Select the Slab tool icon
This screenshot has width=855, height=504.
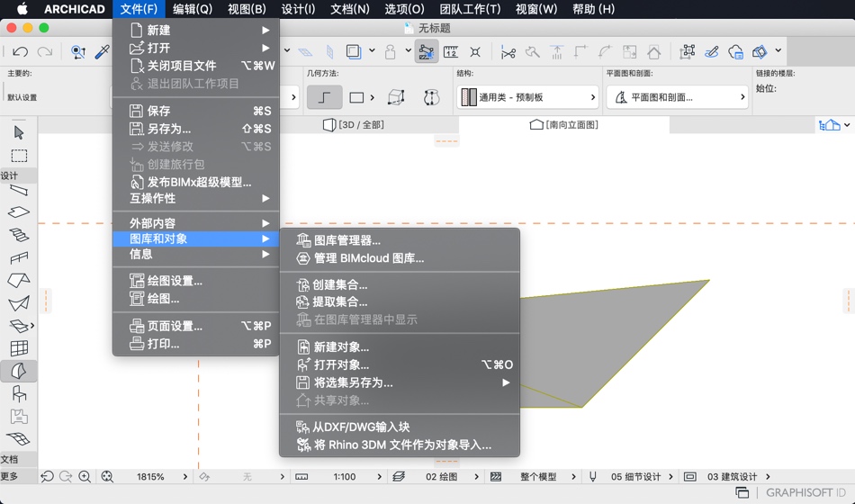(19, 212)
